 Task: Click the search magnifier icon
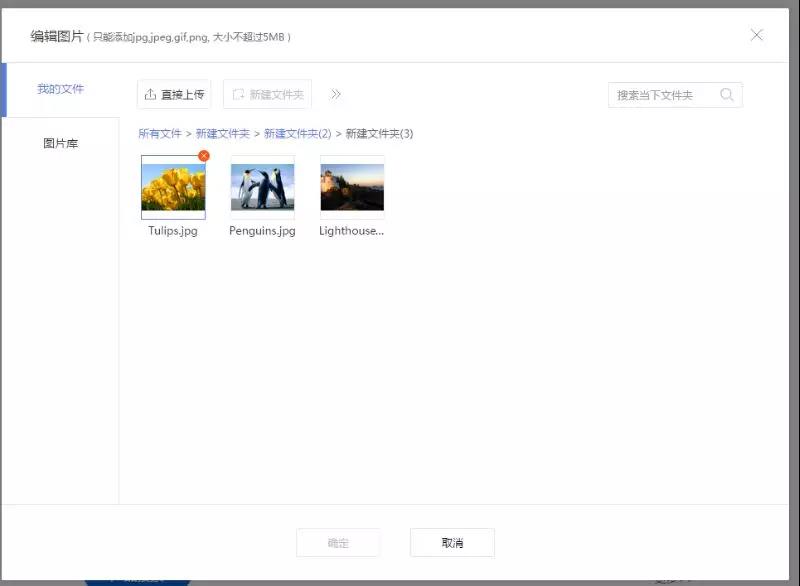pyautogui.click(x=727, y=95)
